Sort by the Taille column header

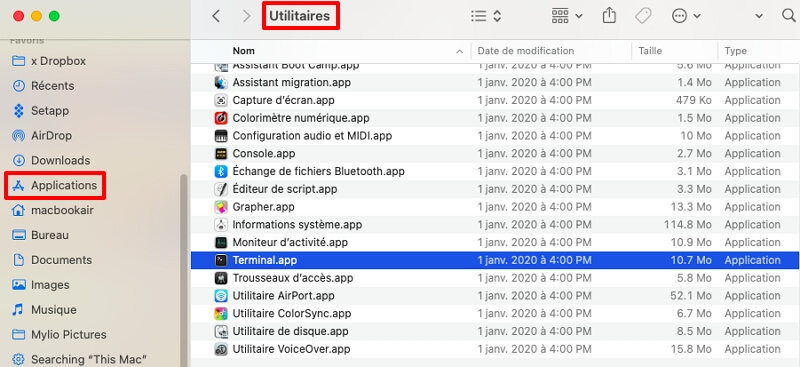[x=650, y=51]
